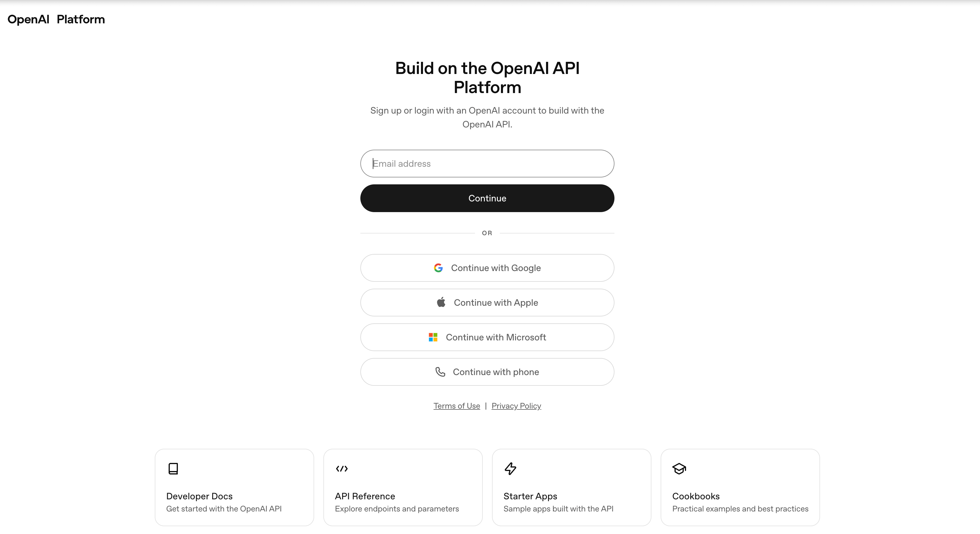Open the Terms of Use link
The height and width of the screenshot is (534, 980).
(x=457, y=406)
